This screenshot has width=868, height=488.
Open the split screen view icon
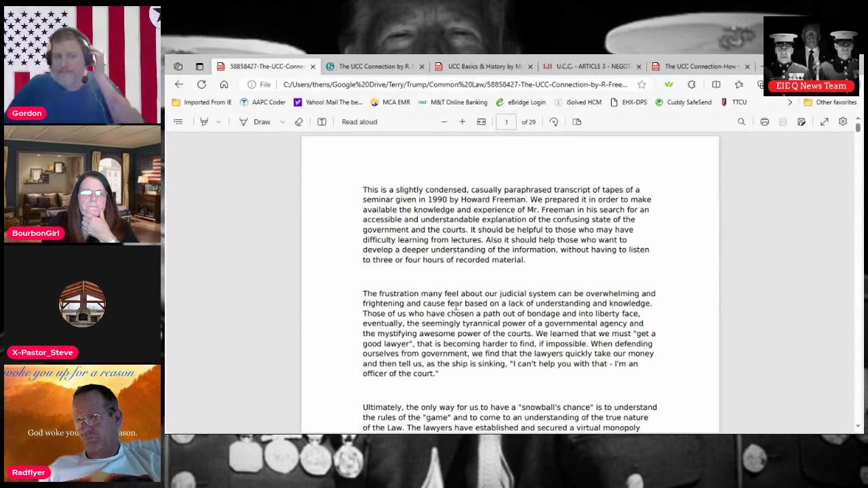[x=716, y=85]
